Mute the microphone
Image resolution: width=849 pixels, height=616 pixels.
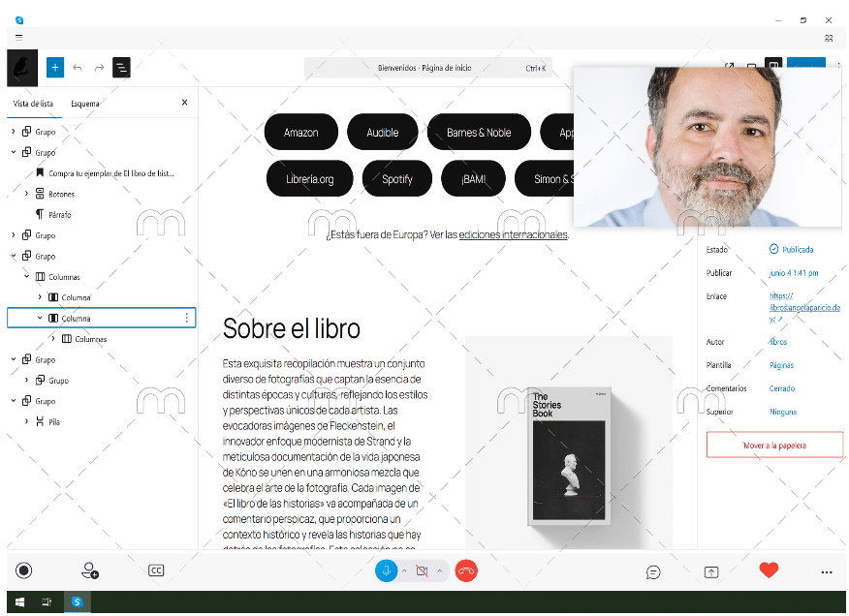pos(387,570)
